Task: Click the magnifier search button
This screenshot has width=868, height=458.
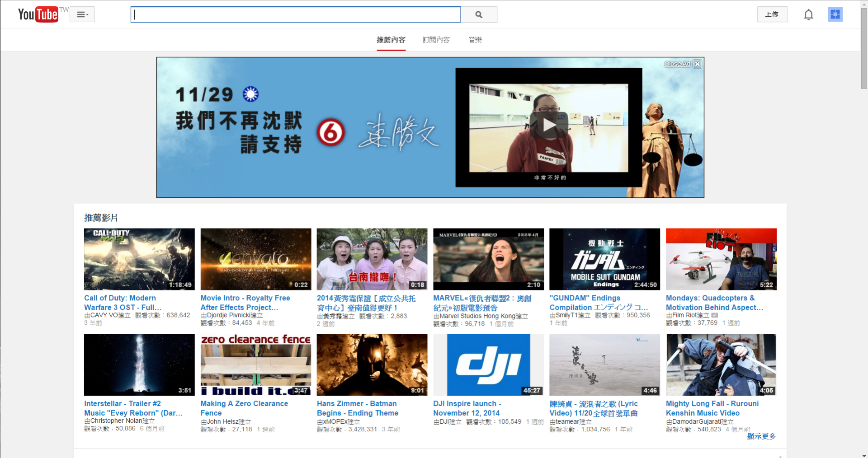Action: [479, 14]
